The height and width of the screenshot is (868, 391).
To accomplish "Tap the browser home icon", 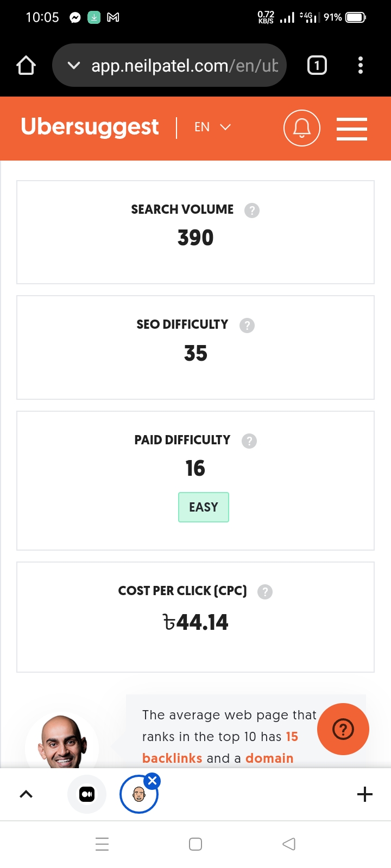I will point(26,66).
